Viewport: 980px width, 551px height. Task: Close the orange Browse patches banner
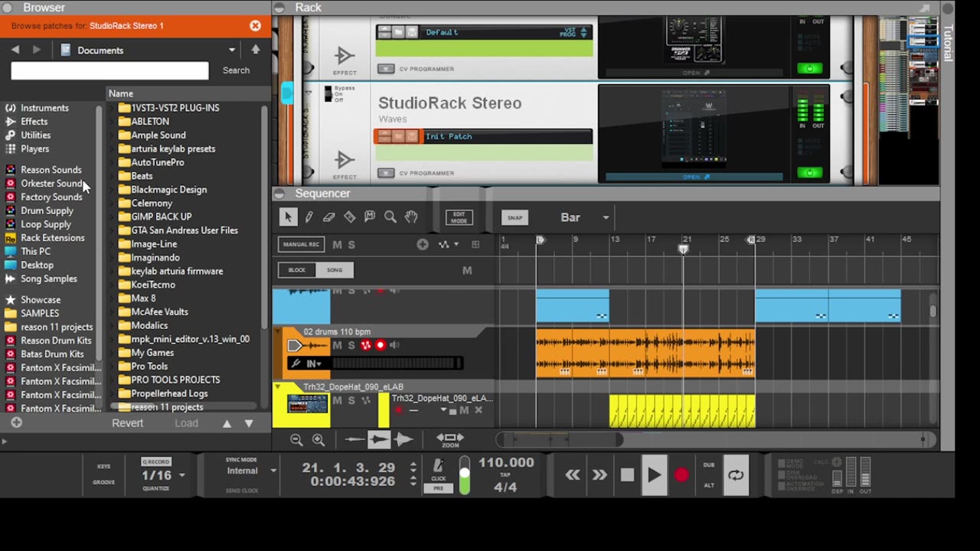[255, 26]
